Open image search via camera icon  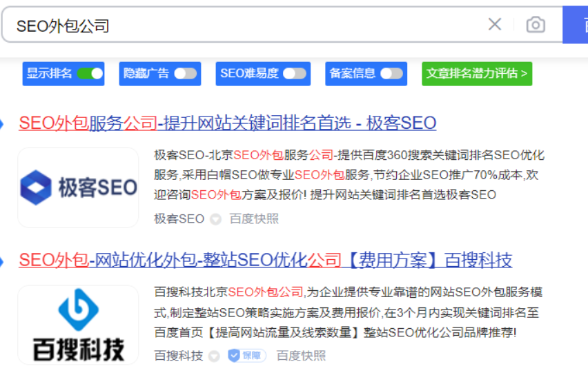tap(536, 25)
